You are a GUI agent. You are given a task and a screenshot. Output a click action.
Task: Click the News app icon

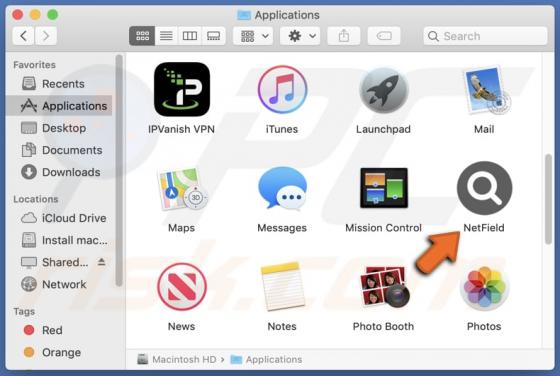click(x=182, y=287)
